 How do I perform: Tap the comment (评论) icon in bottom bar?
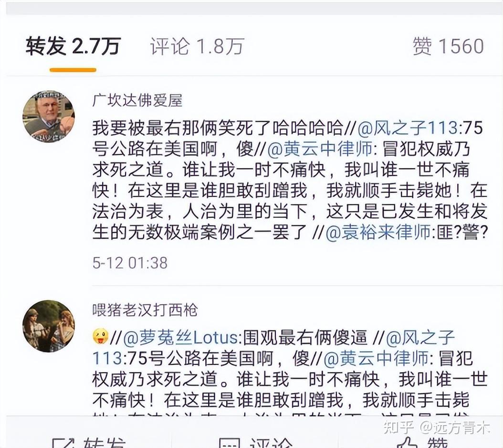pyautogui.click(x=229, y=443)
